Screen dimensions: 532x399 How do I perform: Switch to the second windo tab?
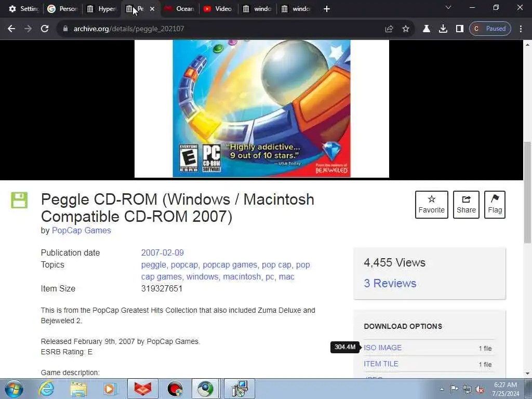click(296, 9)
